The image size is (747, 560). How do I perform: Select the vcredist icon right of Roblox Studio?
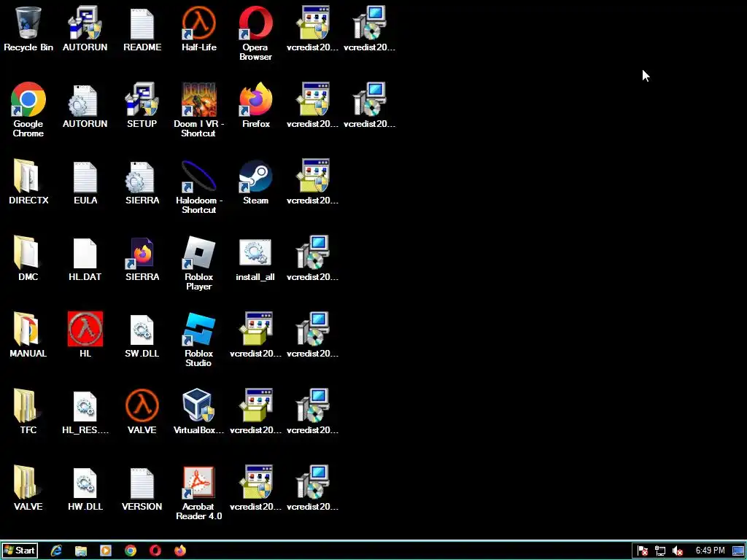pyautogui.click(x=255, y=335)
